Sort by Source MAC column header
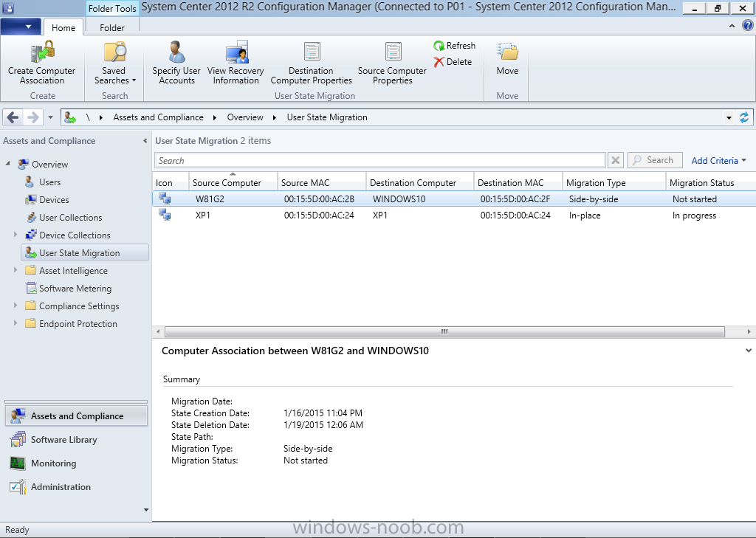Screen dimensions: 756x538 point(322,183)
